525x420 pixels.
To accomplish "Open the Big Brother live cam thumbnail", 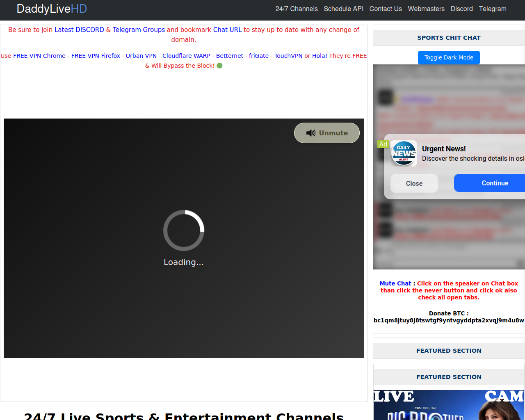I will [449, 405].
